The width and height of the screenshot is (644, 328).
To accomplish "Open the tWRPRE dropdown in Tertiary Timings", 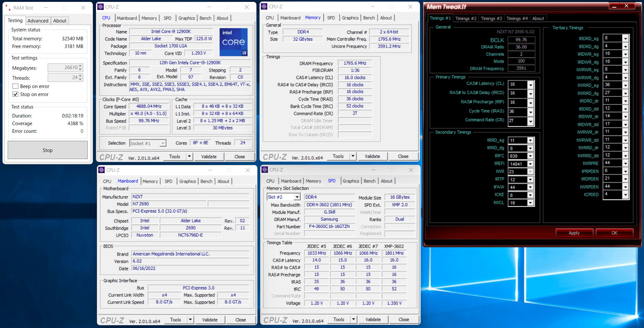I will pos(625,163).
